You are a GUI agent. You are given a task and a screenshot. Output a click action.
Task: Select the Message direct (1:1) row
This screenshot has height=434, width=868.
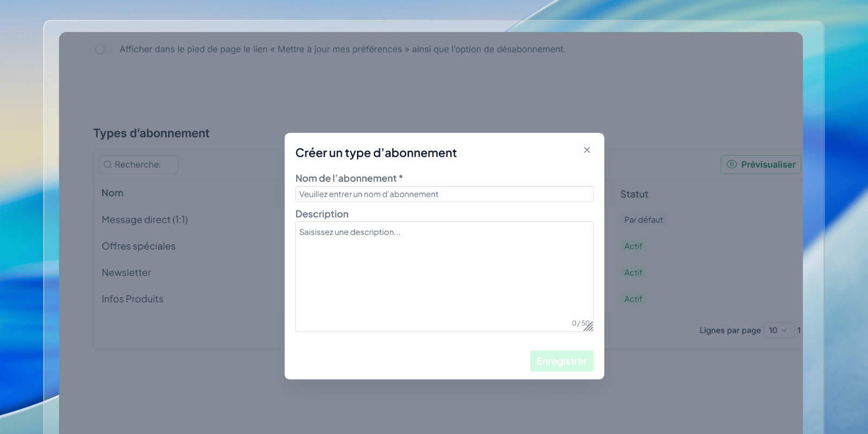tap(145, 220)
